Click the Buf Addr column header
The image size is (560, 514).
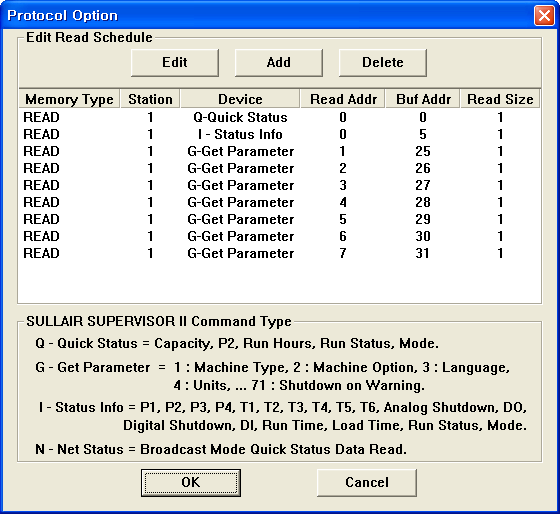click(423, 99)
